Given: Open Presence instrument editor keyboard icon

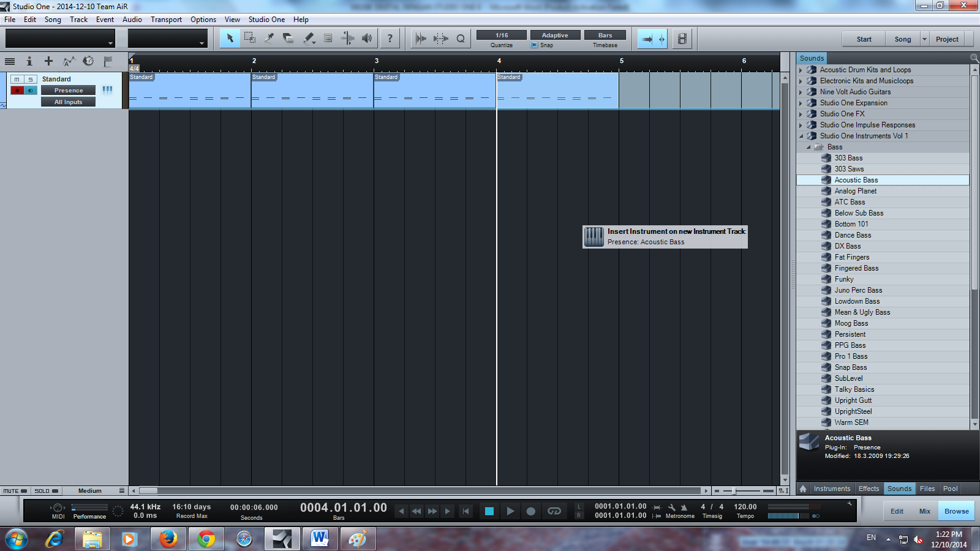Looking at the screenshot, I should coord(108,90).
